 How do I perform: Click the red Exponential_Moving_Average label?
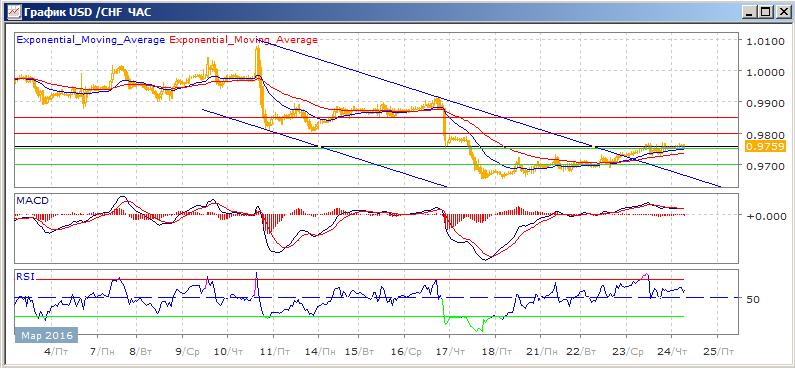point(243,40)
